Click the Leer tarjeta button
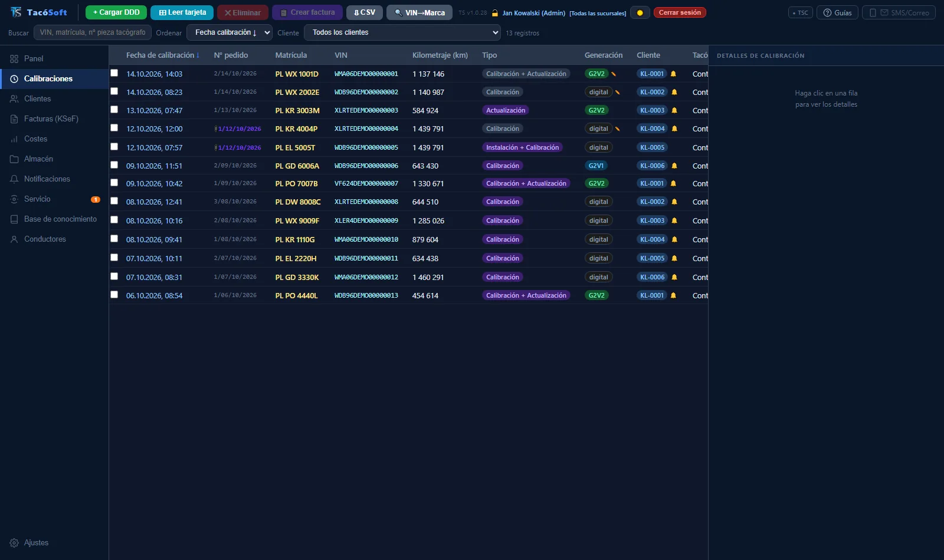 pyautogui.click(x=182, y=12)
